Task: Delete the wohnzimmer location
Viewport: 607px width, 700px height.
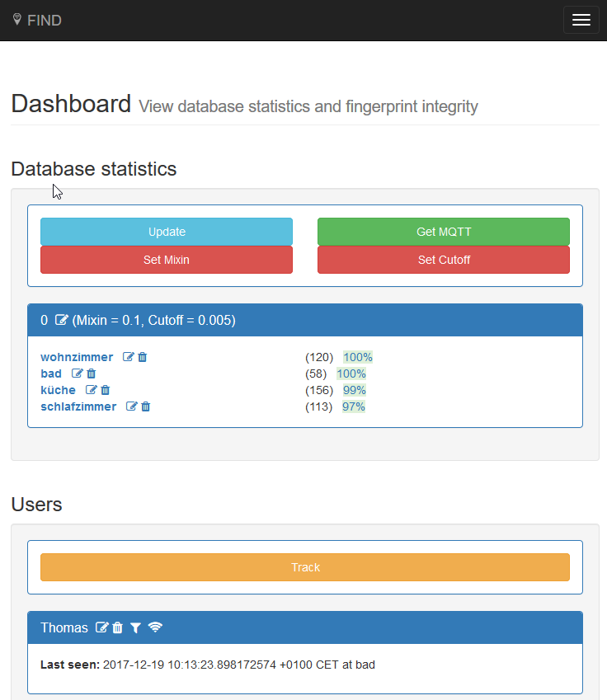Action: click(x=143, y=357)
